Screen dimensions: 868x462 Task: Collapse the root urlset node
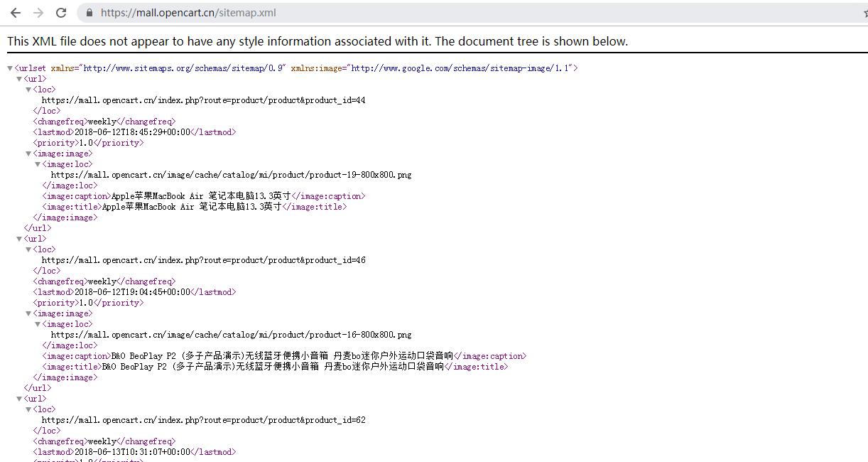pos(10,68)
